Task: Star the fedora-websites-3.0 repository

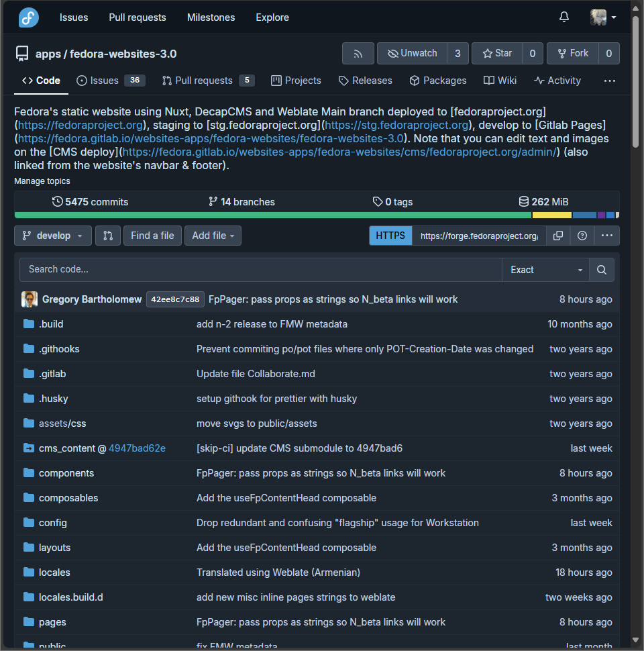Action: (x=499, y=53)
